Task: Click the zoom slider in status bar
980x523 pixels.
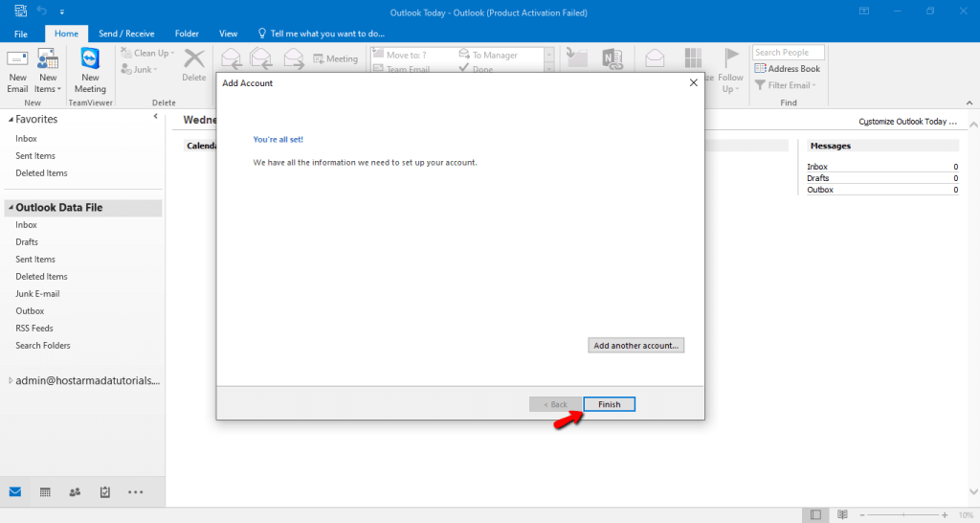Action: tap(903, 514)
